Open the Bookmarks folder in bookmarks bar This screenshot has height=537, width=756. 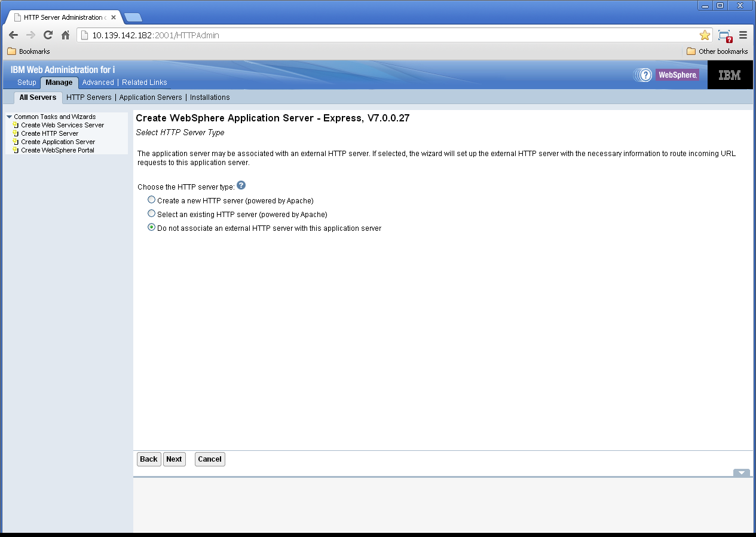coord(29,51)
